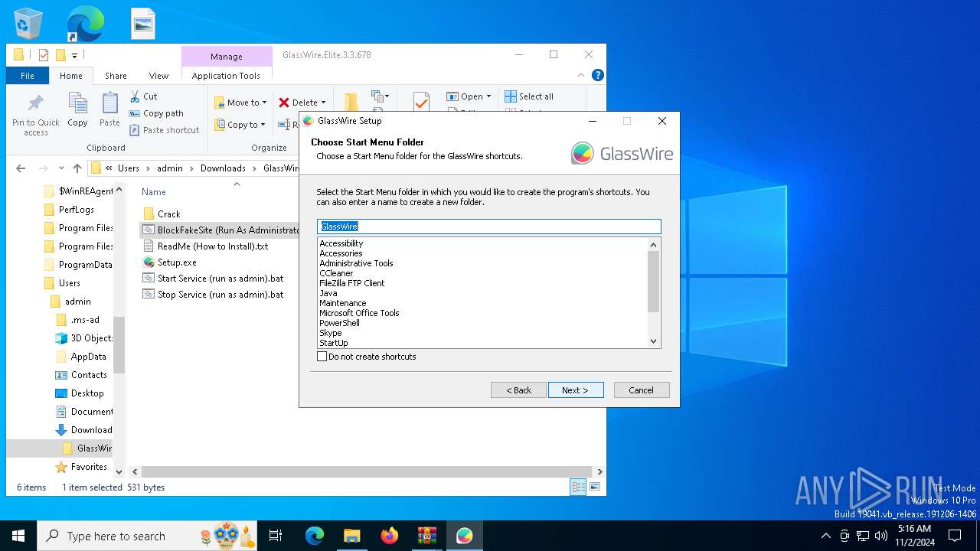The width and height of the screenshot is (980, 551).
Task: Select ProgramData in navigation tree
Action: coord(85,265)
